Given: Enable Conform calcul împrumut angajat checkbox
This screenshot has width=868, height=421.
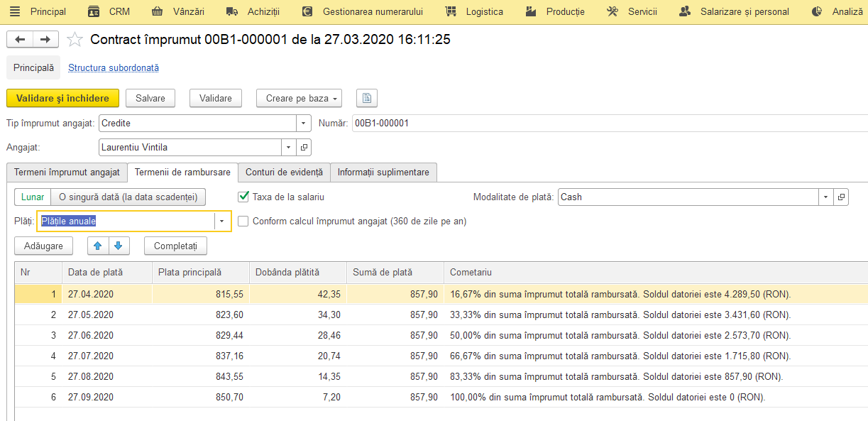Looking at the screenshot, I should (243, 222).
